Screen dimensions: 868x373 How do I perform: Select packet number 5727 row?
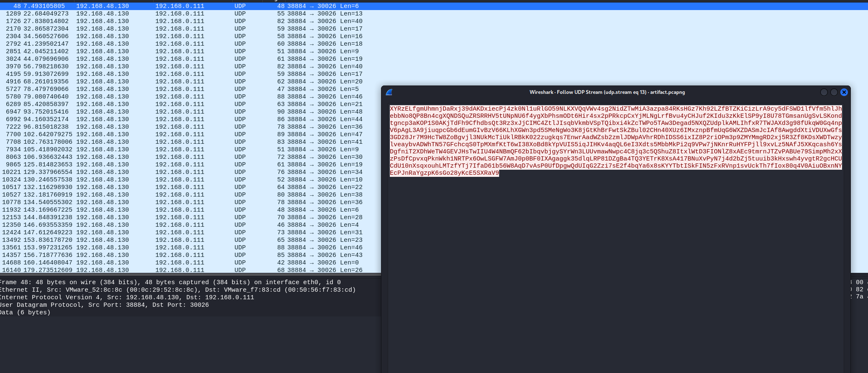click(191, 89)
